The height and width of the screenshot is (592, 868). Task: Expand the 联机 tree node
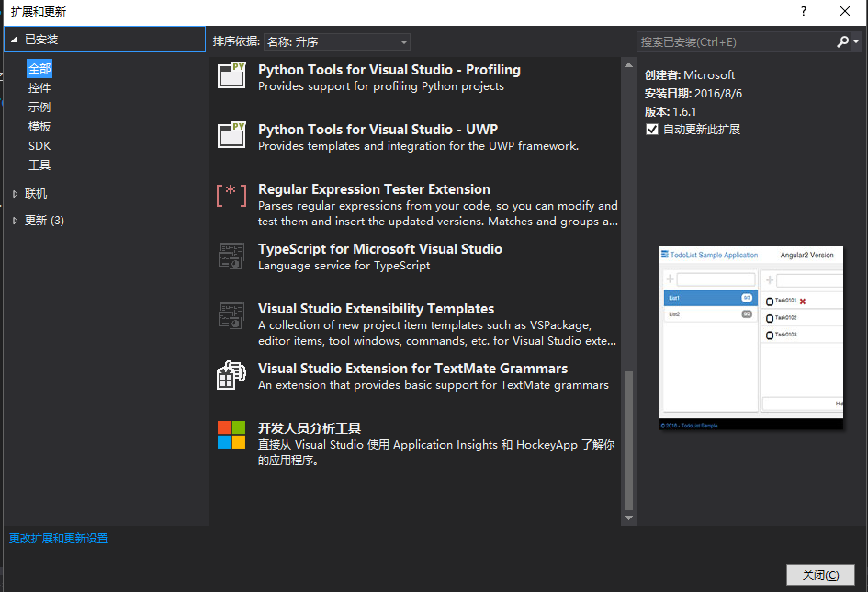click(x=16, y=194)
